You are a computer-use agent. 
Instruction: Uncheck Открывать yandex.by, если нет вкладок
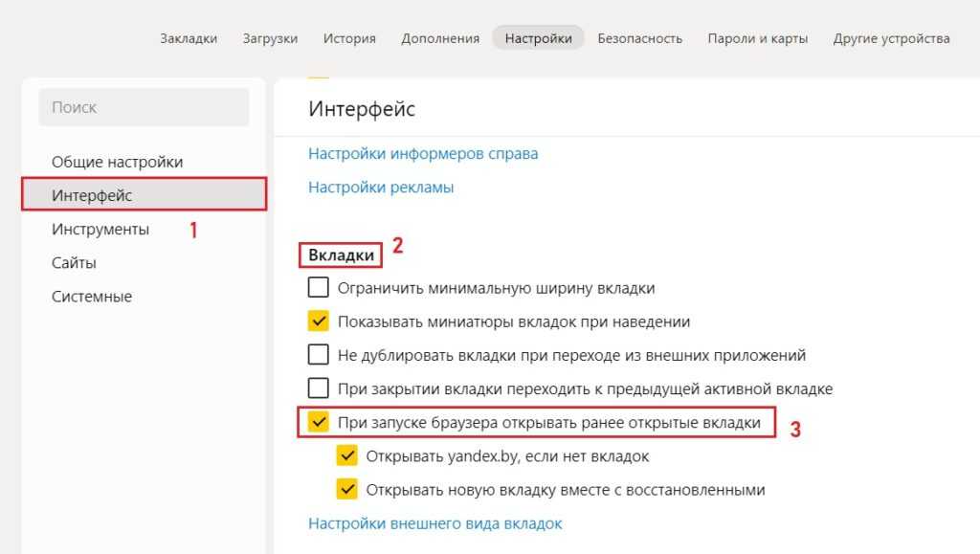[x=346, y=456]
